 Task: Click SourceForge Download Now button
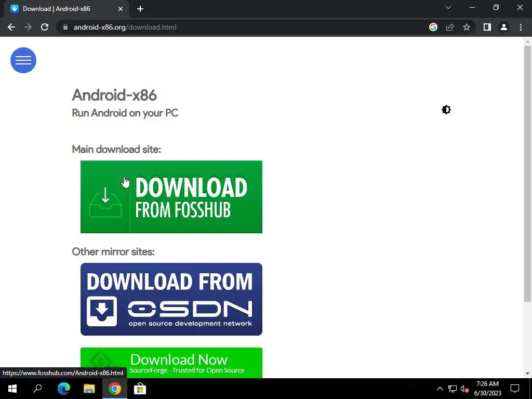tap(171, 363)
